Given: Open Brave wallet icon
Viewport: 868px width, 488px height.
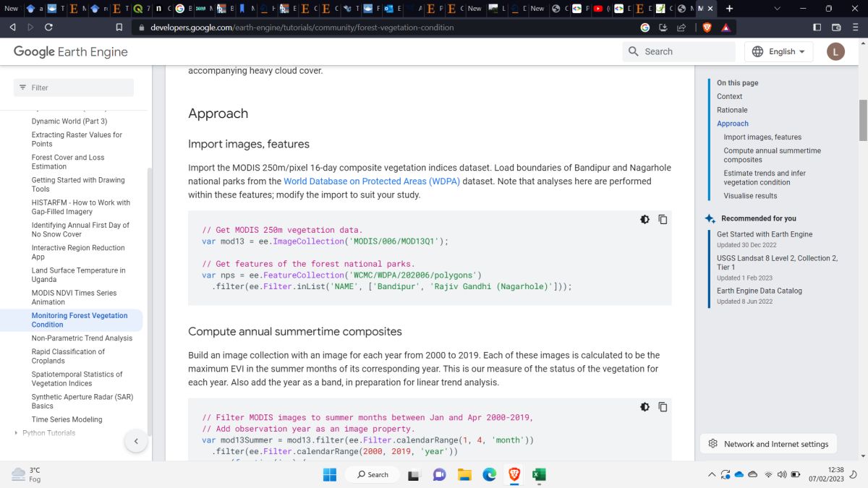Looking at the screenshot, I should point(836,27).
